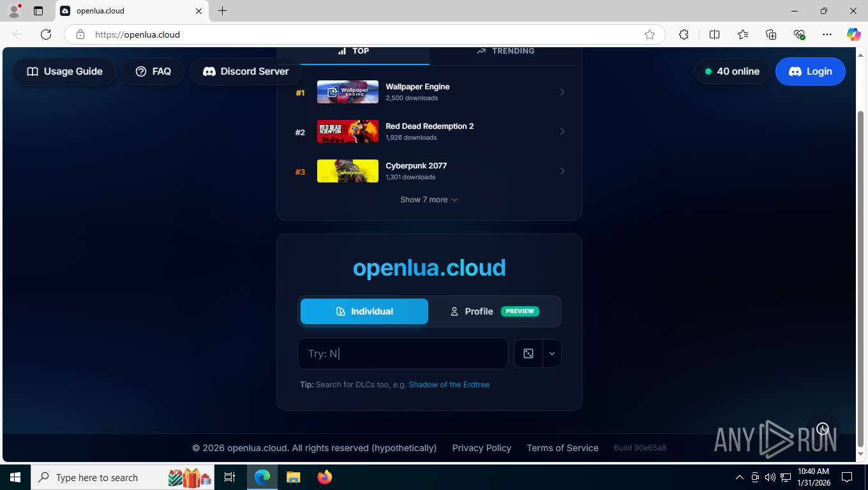The height and width of the screenshot is (490, 868).
Task: Launch Copilot from Edge toolbar
Action: point(854,34)
